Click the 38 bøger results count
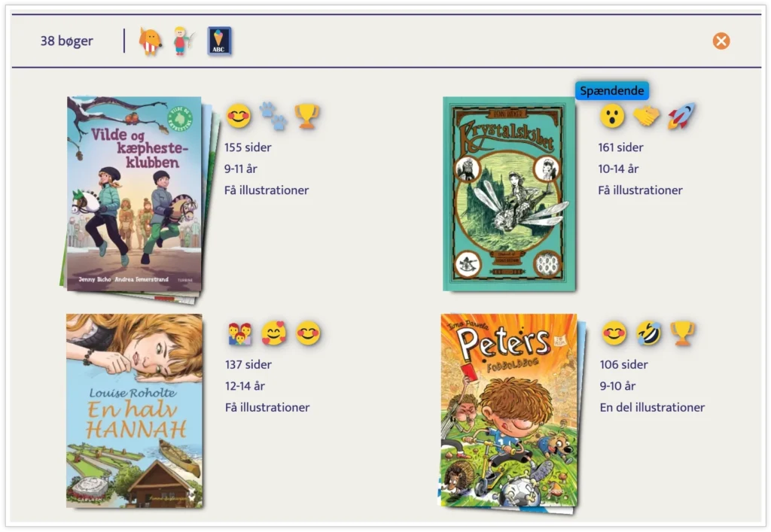771x532 pixels. [x=67, y=41]
